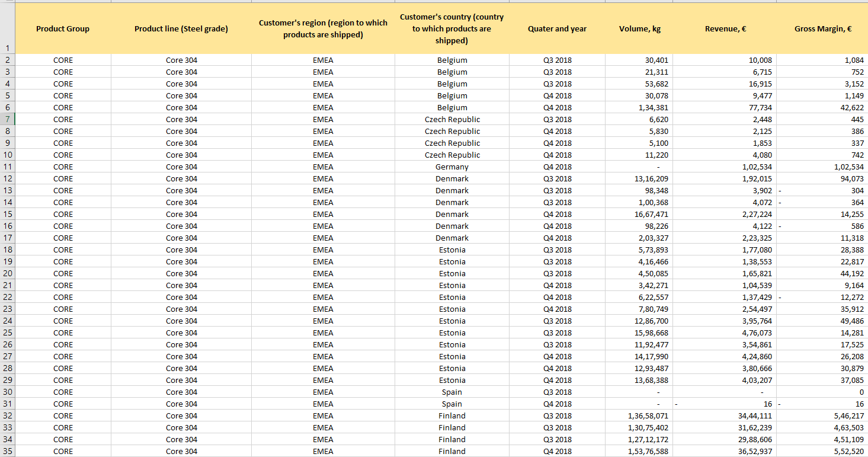The height and width of the screenshot is (457, 868).
Task: Select the volume cell 2,03,327
Action: (639, 238)
